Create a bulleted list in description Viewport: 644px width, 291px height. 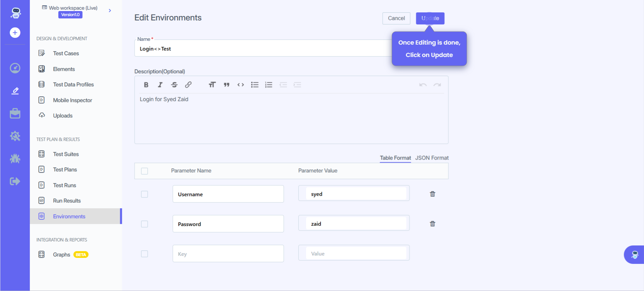[255, 85]
